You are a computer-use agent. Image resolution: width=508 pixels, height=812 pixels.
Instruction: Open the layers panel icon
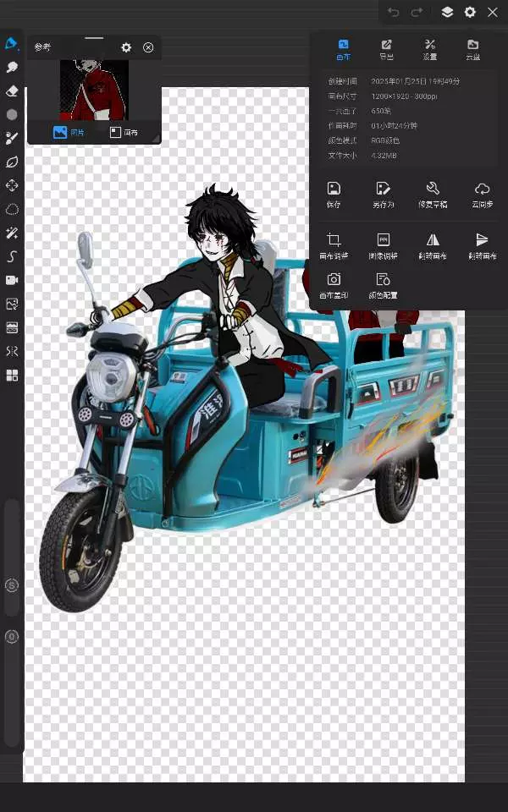click(447, 13)
